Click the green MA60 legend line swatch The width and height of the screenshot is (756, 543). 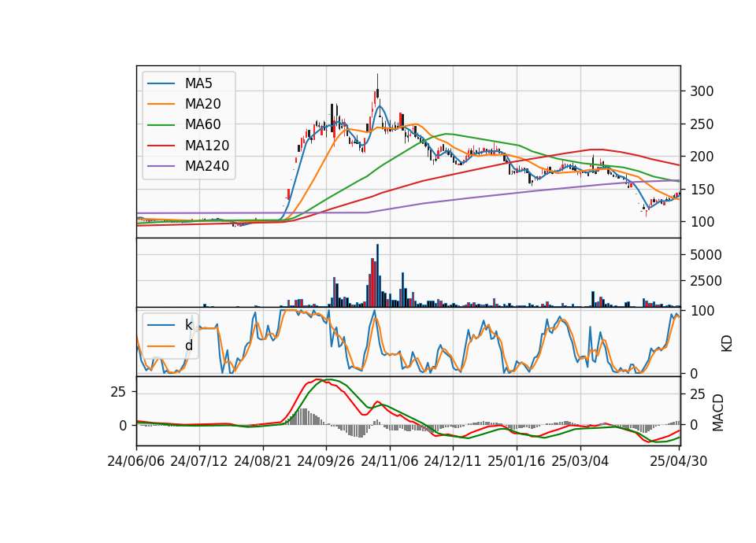pyautogui.click(x=161, y=125)
